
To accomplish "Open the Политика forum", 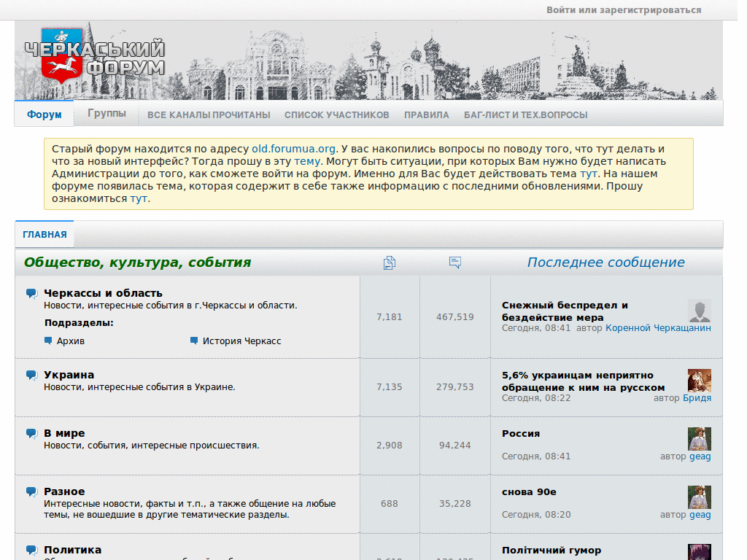I will point(72,550).
